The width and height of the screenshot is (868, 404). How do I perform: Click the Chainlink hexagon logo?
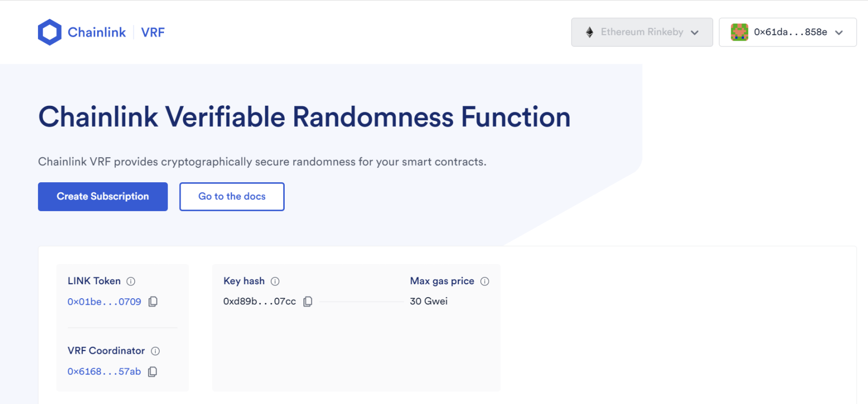(x=50, y=32)
